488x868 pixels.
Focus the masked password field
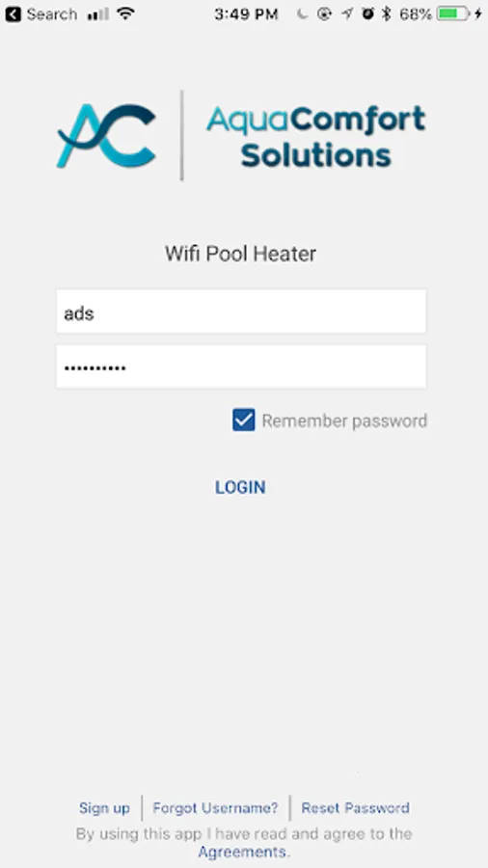click(x=241, y=366)
